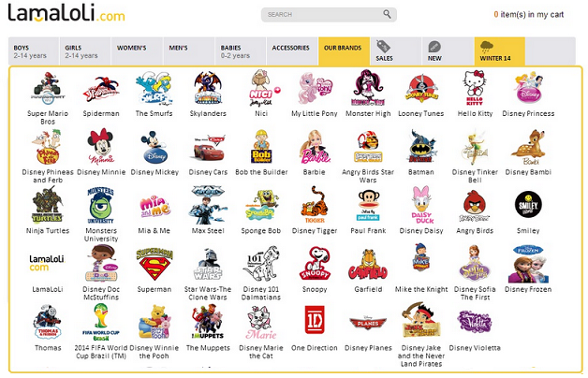
Task: Open Disney Sofia The First label
Action: click(x=475, y=293)
